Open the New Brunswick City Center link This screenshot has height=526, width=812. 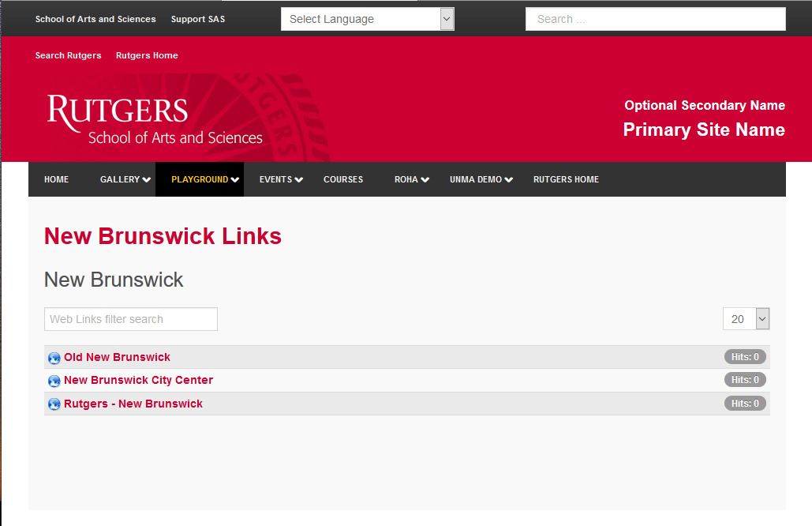click(138, 380)
